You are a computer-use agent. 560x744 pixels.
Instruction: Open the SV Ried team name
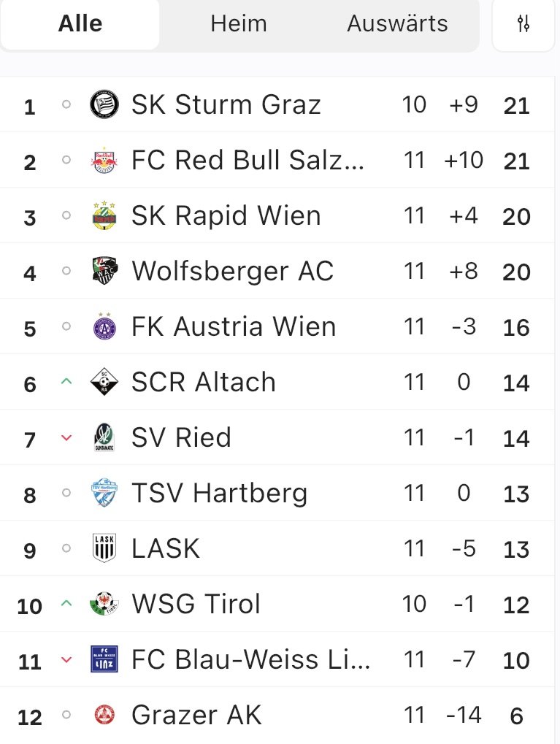tap(181, 438)
